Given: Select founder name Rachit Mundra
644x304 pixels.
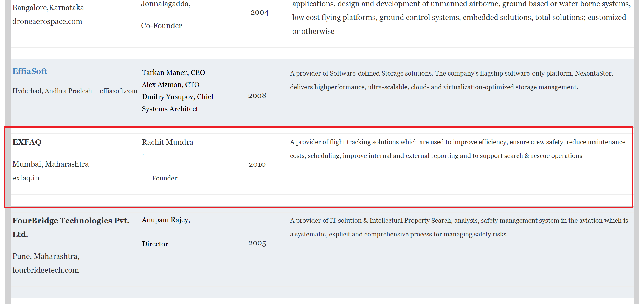Looking at the screenshot, I should tap(167, 142).
